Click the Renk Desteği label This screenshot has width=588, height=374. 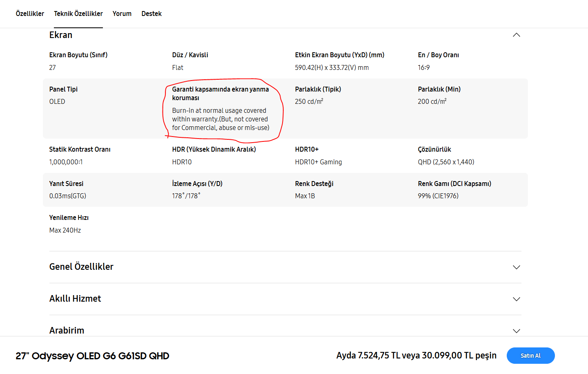click(314, 184)
